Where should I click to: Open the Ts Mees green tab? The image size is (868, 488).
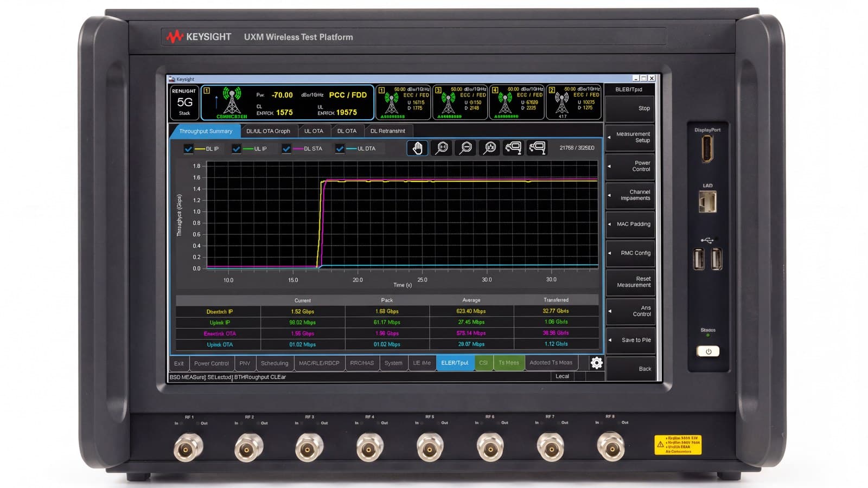(x=509, y=363)
